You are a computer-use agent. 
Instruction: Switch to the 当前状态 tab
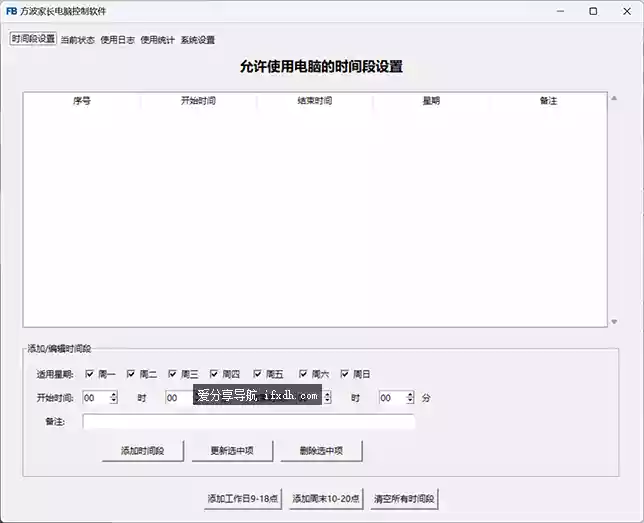(x=78, y=40)
